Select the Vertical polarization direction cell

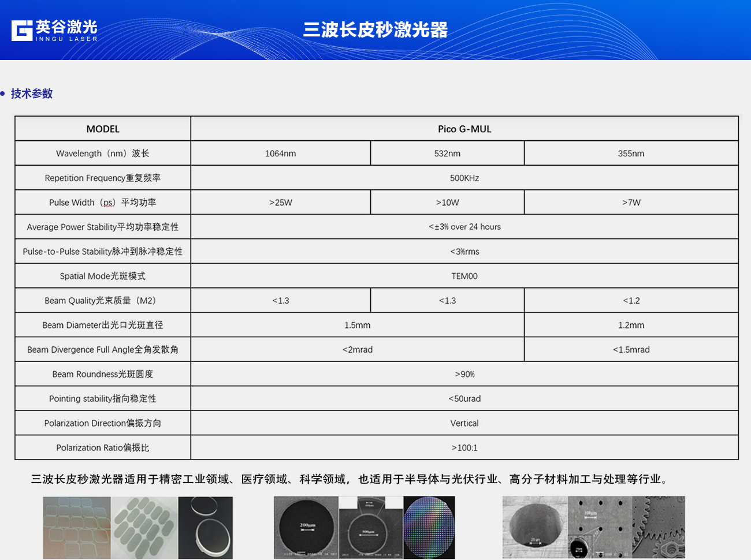464,423
